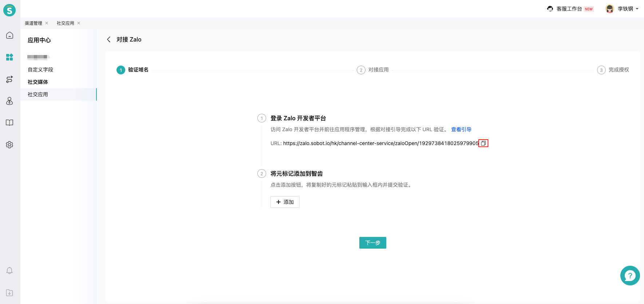Screen dimensions: 644x304
Task: Click the 客服工作台 headset icon
Action: pyautogui.click(x=550, y=9)
